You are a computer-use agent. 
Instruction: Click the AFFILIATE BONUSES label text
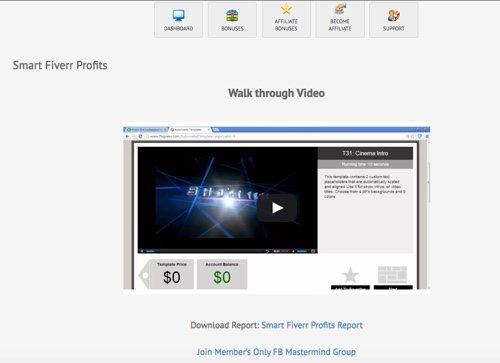286,25
